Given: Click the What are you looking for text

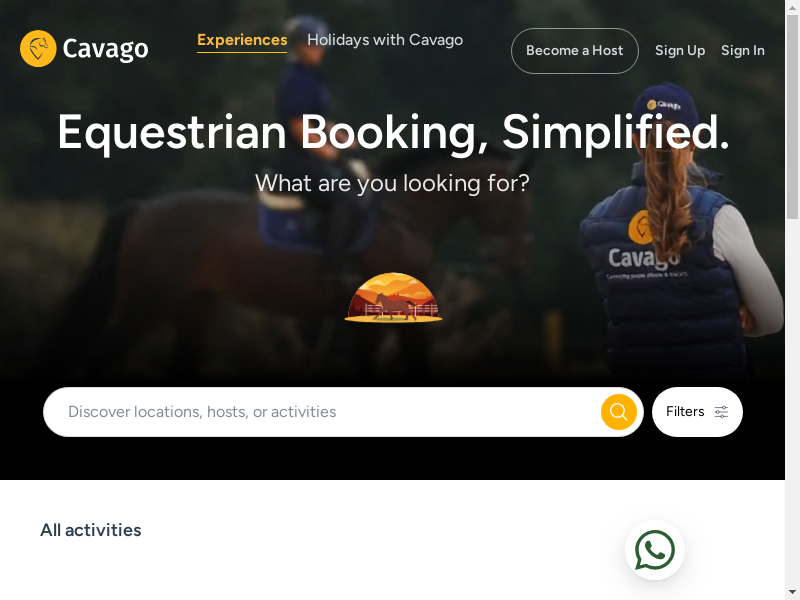Looking at the screenshot, I should click(x=392, y=183).
